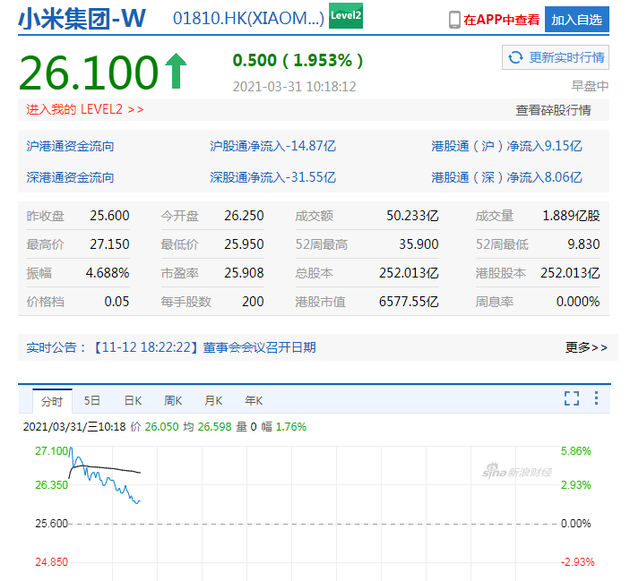The width and height of the screenshot is (630, 581).
Task: Click stock code 01810.HK(XIAOM...)
Action: 248,18
